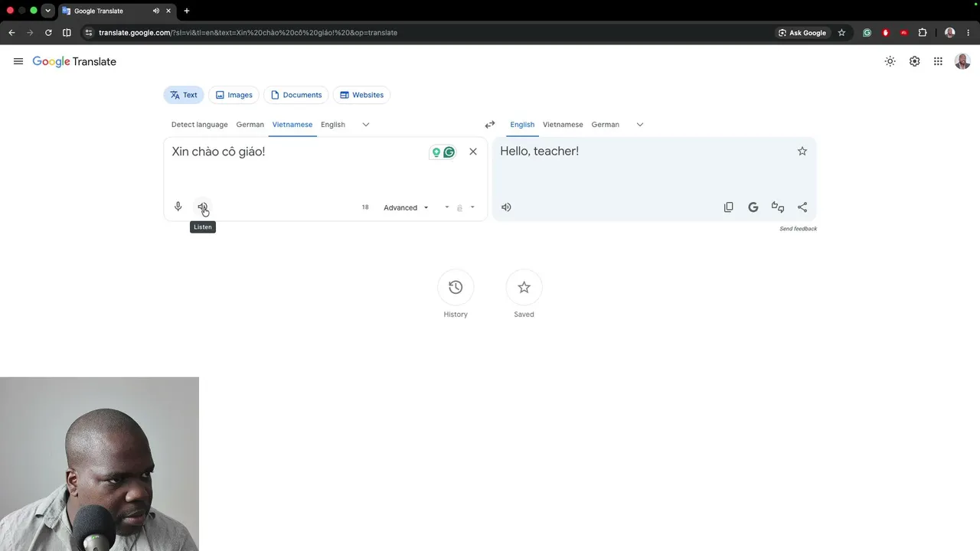Reload the current page
The image size is (980, 551).
pyautogui.click(x=48, y=33)
